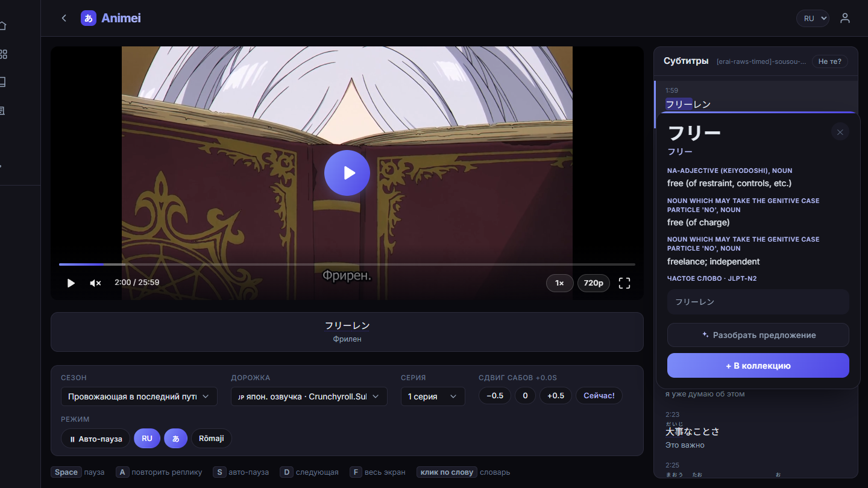The width and height of the screenshot is (868, 488).
Task: Seek on the video progress bar
Action: click(347, 264)
